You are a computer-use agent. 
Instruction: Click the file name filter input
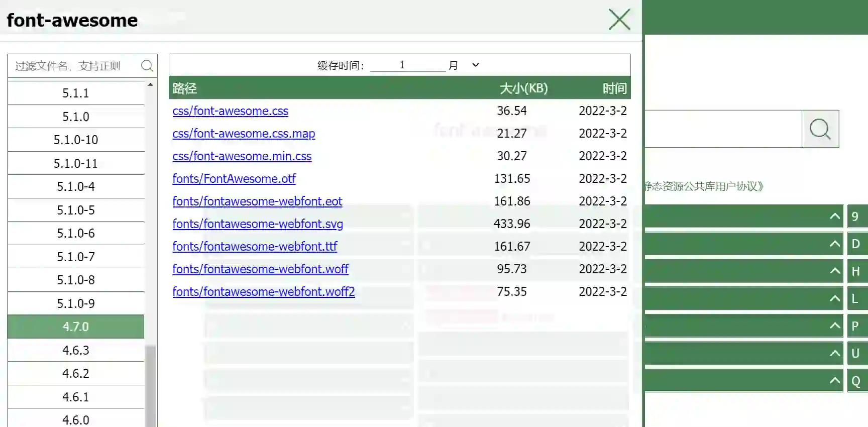75,66
